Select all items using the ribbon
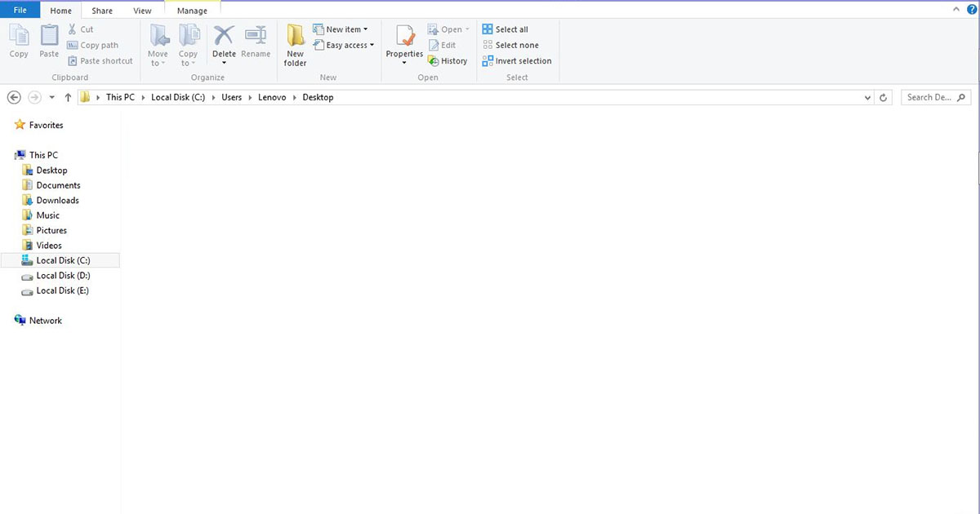The width and height of the screenshot is (980, 514). [505, 29]
